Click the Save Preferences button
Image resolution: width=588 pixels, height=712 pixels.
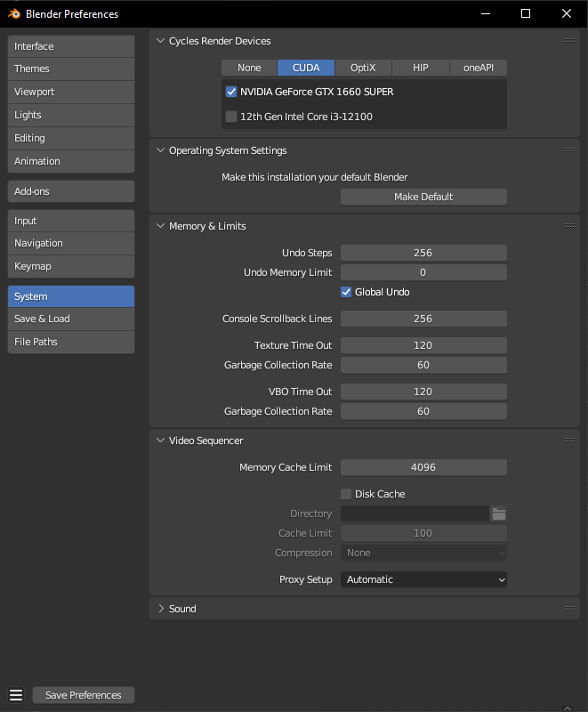[x=84, y=695]
